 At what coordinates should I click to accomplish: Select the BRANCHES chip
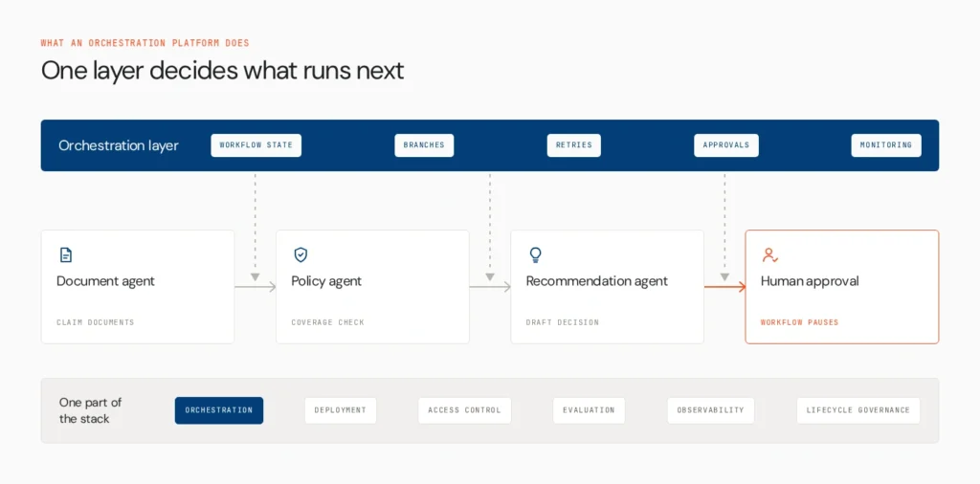point(424,144)
